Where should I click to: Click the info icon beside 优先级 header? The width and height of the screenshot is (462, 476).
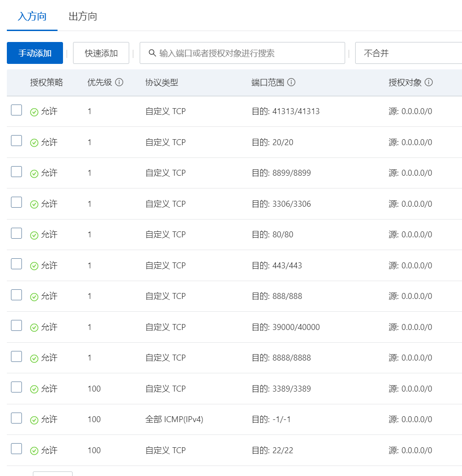(x=119, y=83)
